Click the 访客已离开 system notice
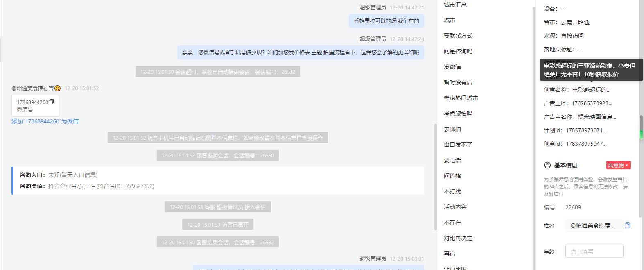The image size is (644, 270). 218,225
